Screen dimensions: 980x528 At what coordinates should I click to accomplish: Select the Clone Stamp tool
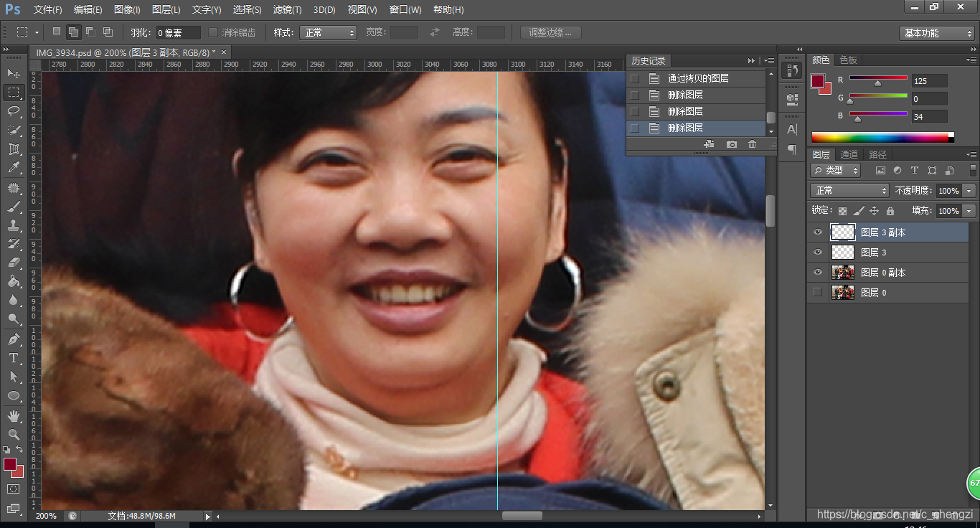(14, 225)
